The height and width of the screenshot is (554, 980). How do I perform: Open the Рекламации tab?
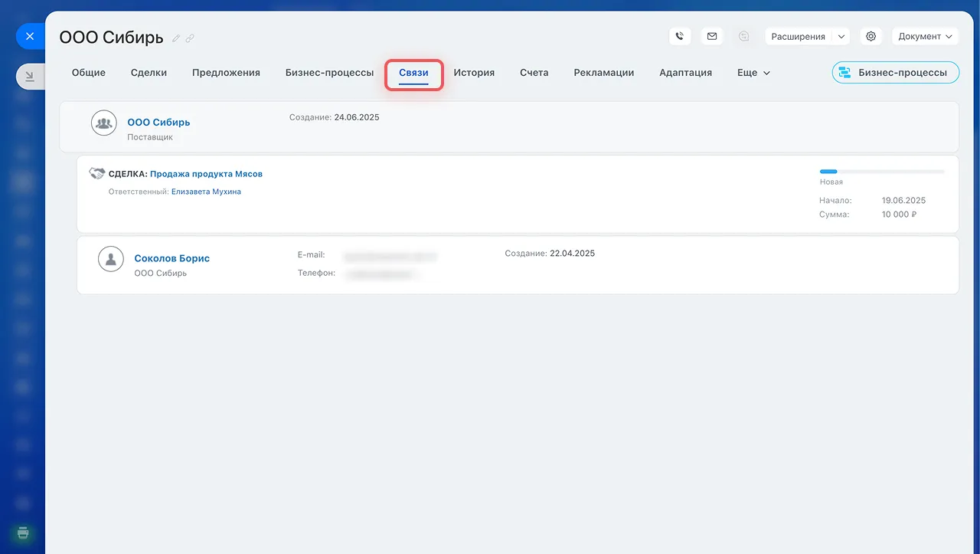(x=604, y=73)
